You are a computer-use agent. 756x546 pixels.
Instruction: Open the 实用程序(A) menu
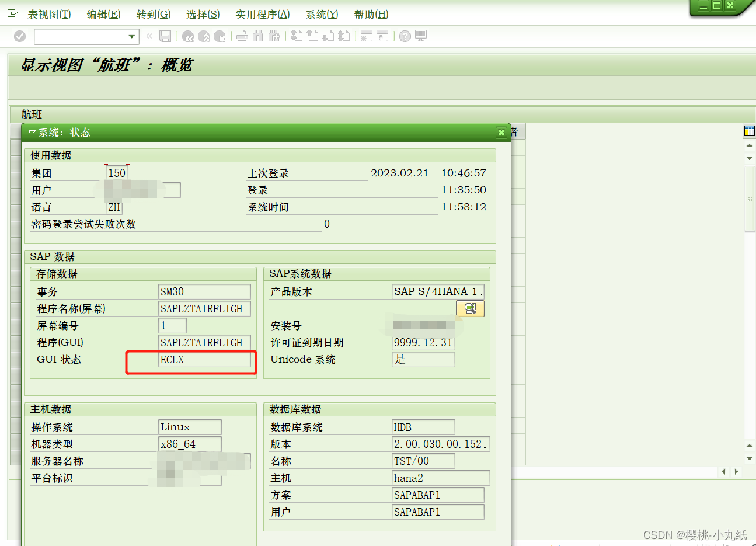click(x=262, y=14)
